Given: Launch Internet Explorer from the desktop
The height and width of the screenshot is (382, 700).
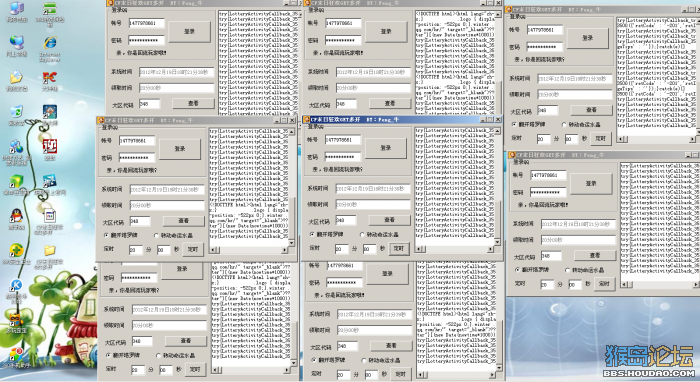Looking at the screenshot, I should click(x=50, y=44).
